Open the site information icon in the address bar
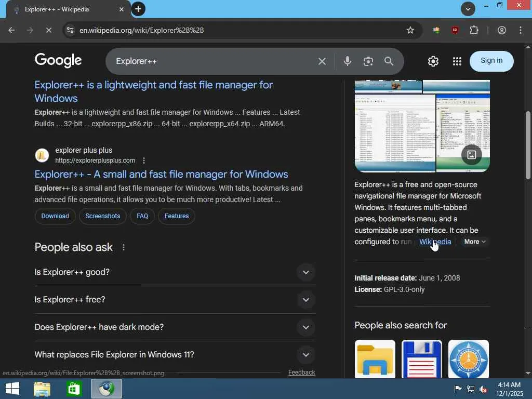This screenshot has width=532, height=399. coord(70,30)
